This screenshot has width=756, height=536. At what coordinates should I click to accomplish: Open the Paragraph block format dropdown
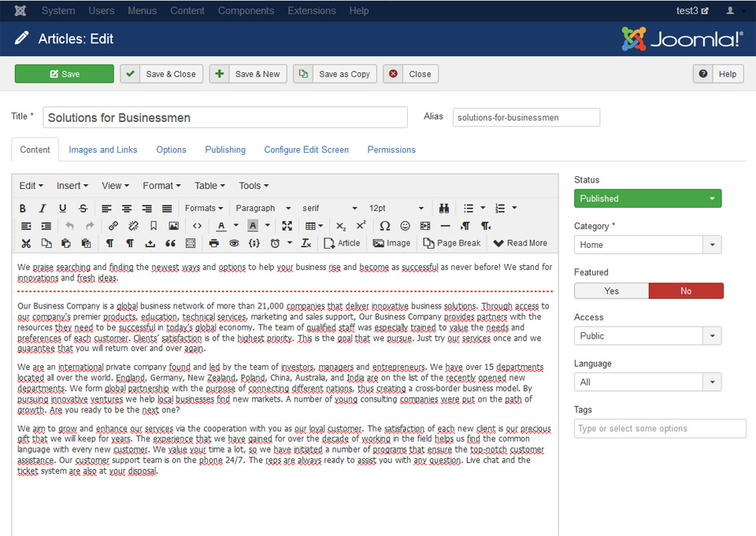[263, 209]
